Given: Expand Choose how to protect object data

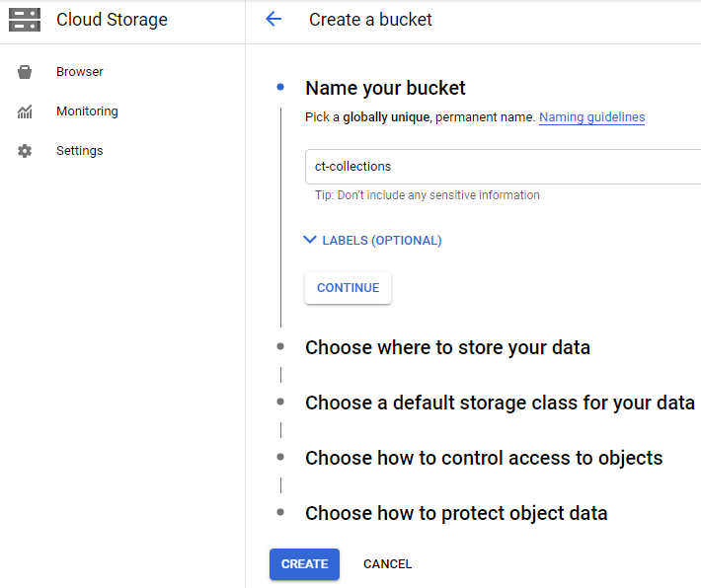Looking at the screenshot, I should tap(456, 513).
